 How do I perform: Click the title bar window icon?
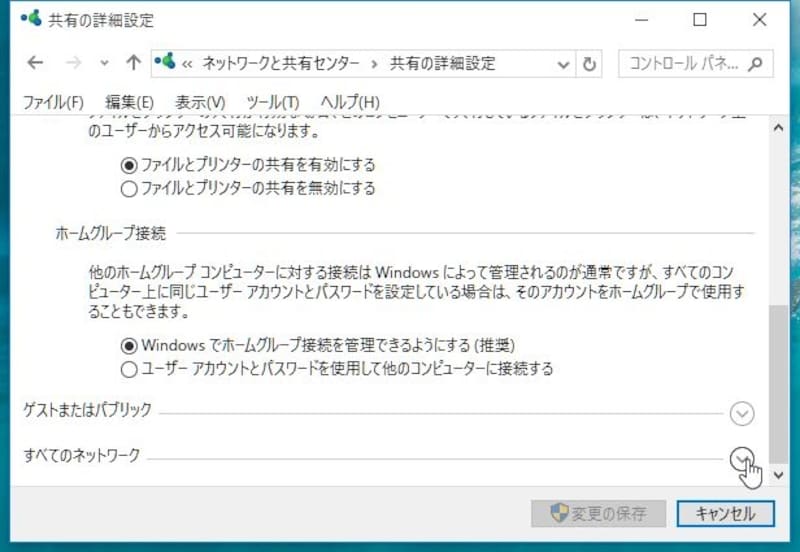pyautogui.click(x=31, y=19)
